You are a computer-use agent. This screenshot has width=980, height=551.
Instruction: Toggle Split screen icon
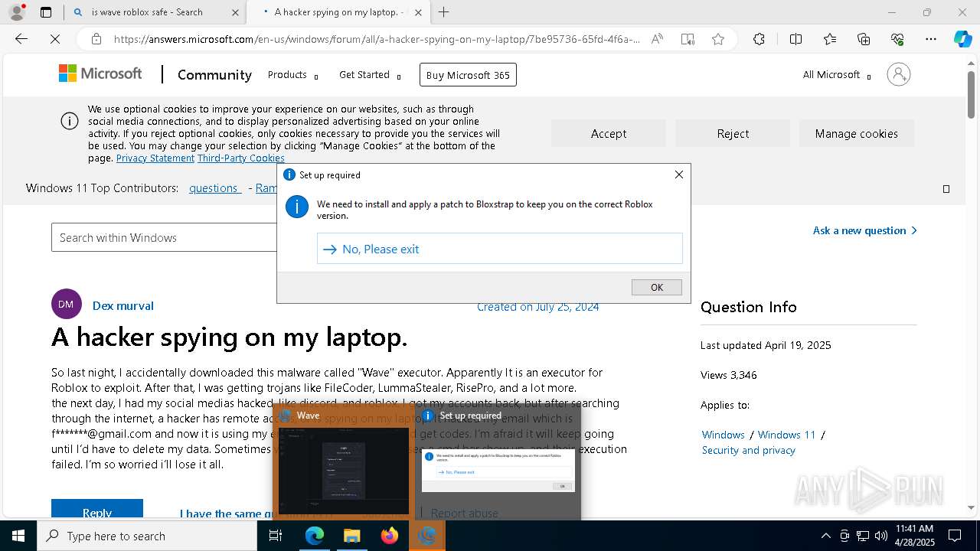[x=795, y=39]
